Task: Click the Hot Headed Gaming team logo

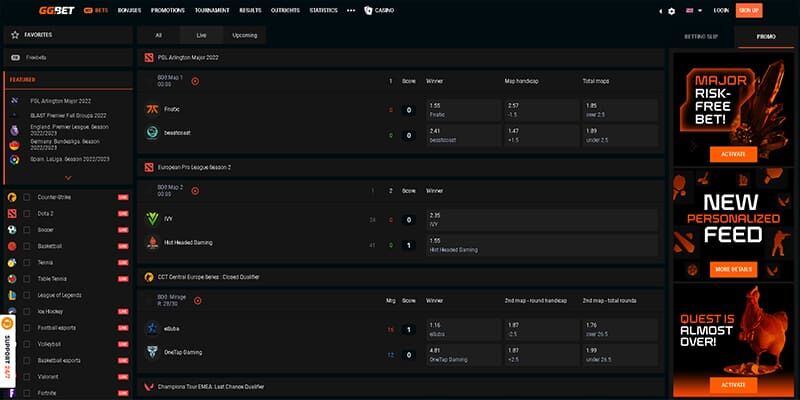Action: pos(153,243)
